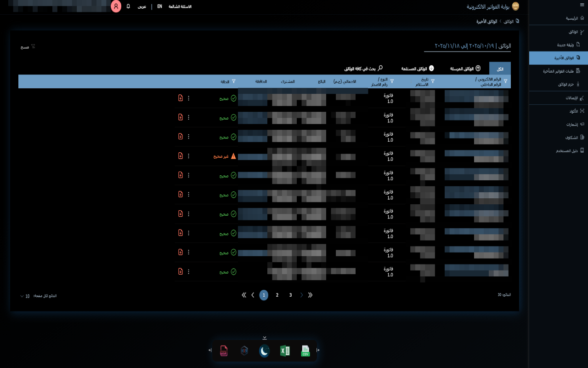Collapse the export dock with the chevron

point(265,338)
